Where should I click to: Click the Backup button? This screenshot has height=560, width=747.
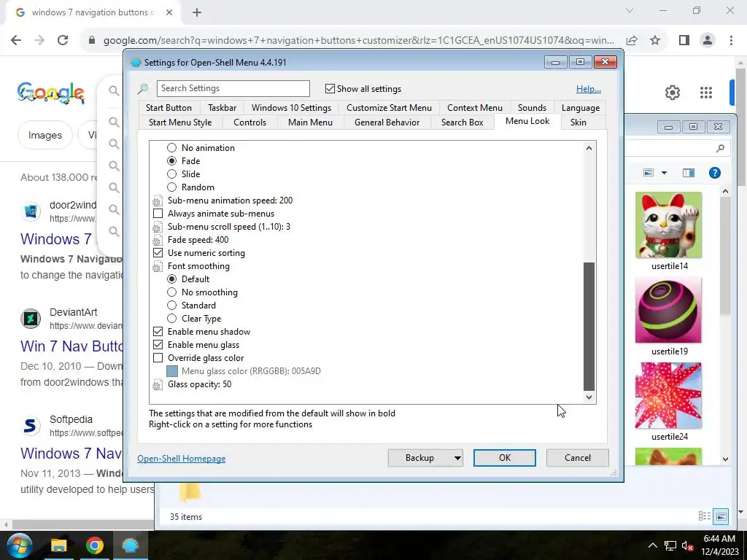419,458
